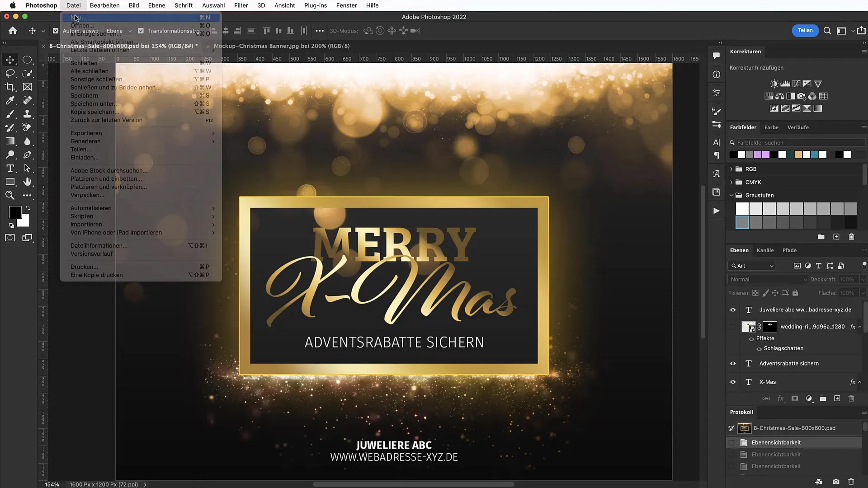Open the Bearbeiten menu

coord(104,5)
